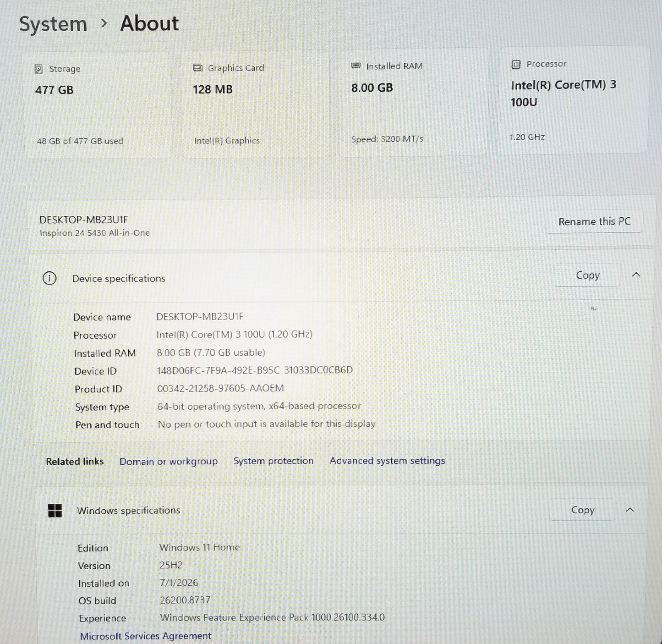Viewport: 662px width, 644px height.
Task: Click the About page title
Action: tap(149, 23)
